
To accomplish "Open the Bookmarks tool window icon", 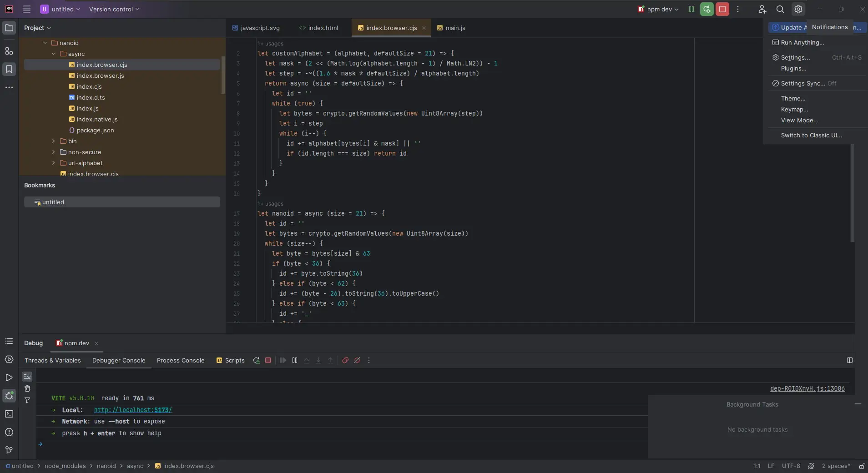I will [x=9, y=69].
